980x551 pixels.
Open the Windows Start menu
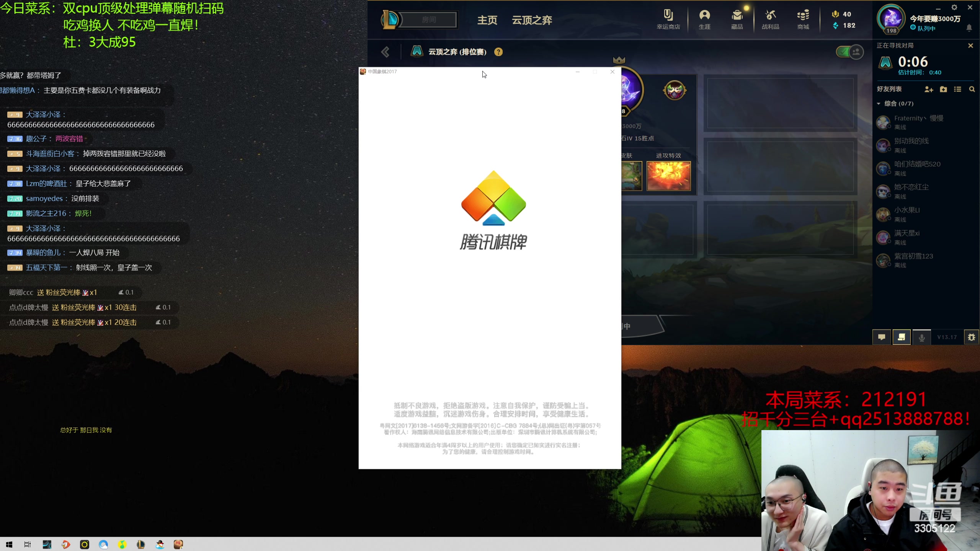9,544
